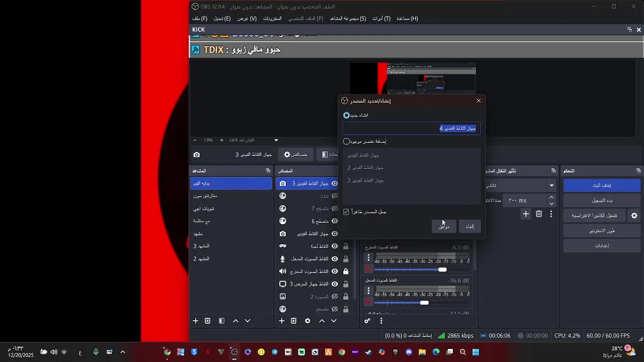Select the Create new source radio option

[x=346, y=115]
